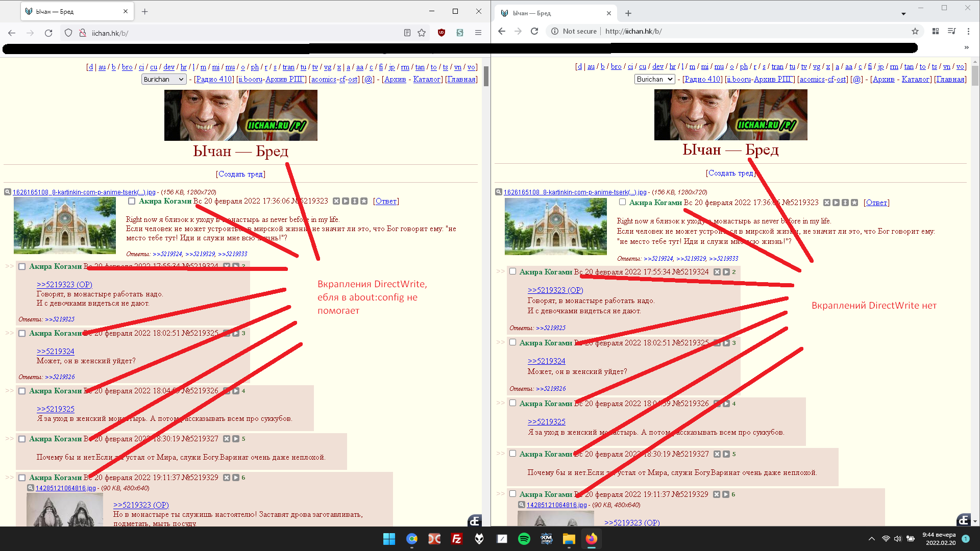
Task: Open Spotify from the taskbar
Action: (524, 539)
